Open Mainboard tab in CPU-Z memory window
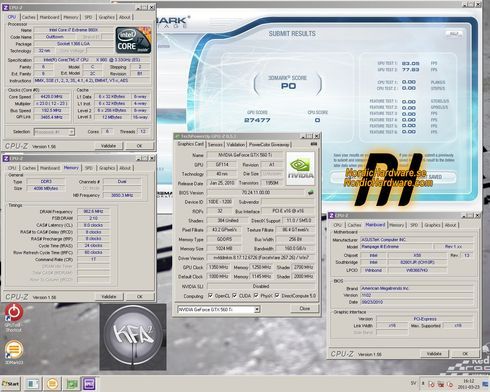 click(50, 168)
